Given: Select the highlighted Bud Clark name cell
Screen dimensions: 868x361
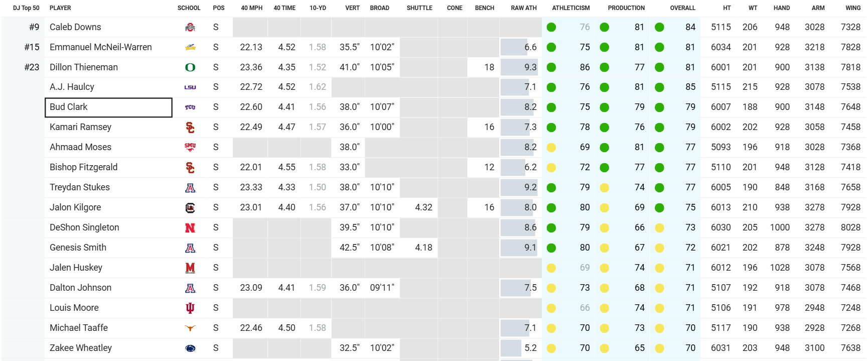Looking at the screenshot, I should point(108,107).
